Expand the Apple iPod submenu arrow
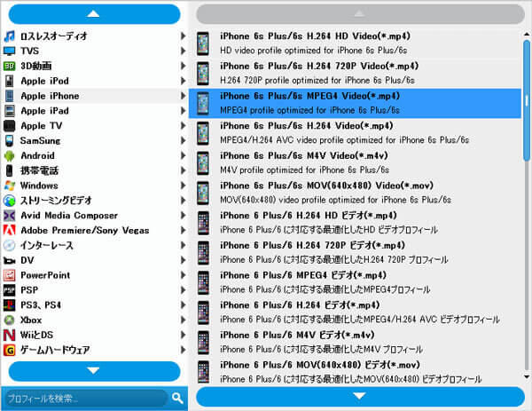This screenshot has height=411, width=532. pos(183,81)
